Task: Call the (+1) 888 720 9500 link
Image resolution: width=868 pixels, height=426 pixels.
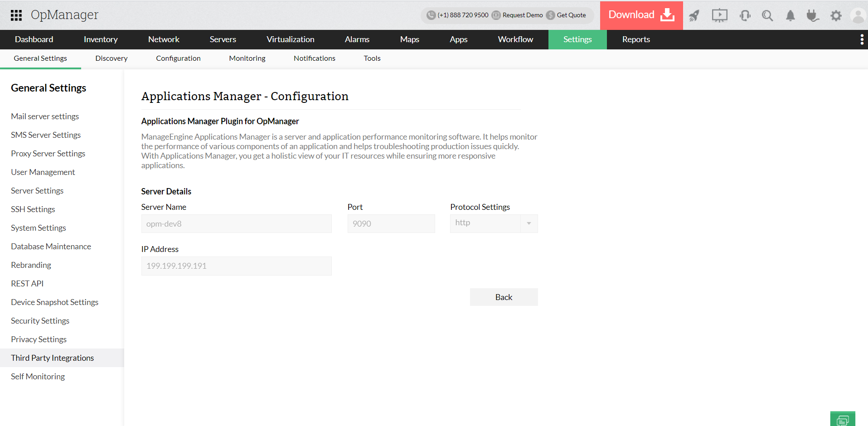Action: coord(463,15)
